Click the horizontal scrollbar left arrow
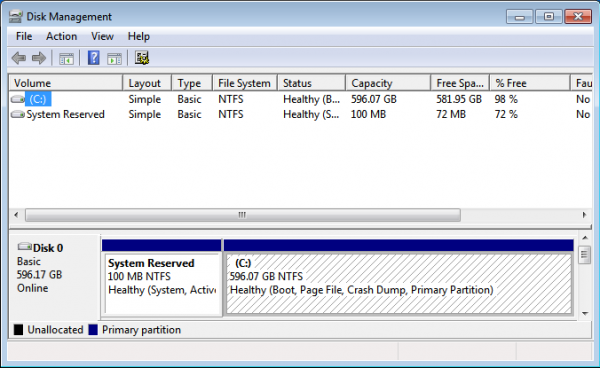Screen dimensions: 600x368 point(16,215)
